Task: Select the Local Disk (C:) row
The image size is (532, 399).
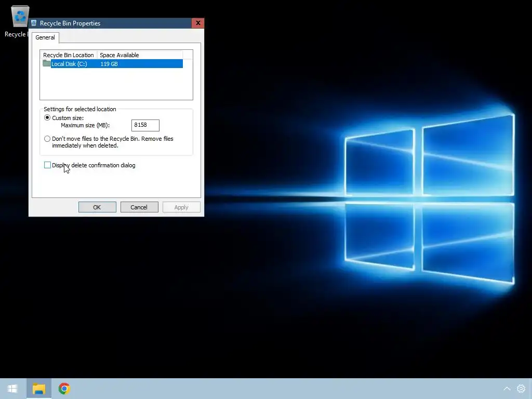Action: point(113,64)
